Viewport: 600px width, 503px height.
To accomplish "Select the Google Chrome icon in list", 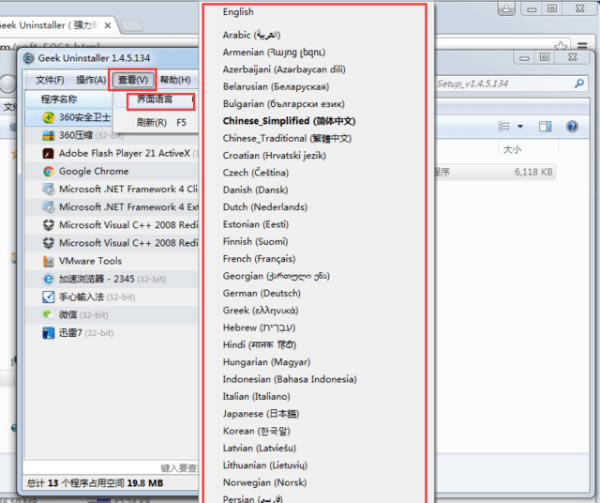I will pyautogui.click(x=49, y=171).
